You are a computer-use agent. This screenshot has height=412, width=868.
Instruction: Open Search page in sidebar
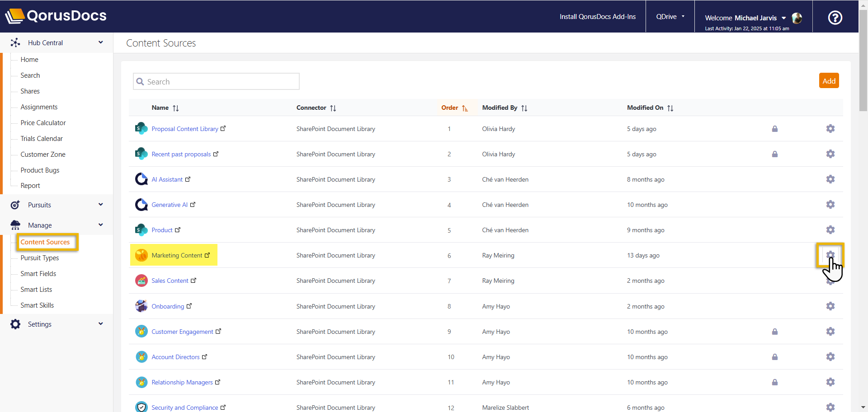point(30,75)
